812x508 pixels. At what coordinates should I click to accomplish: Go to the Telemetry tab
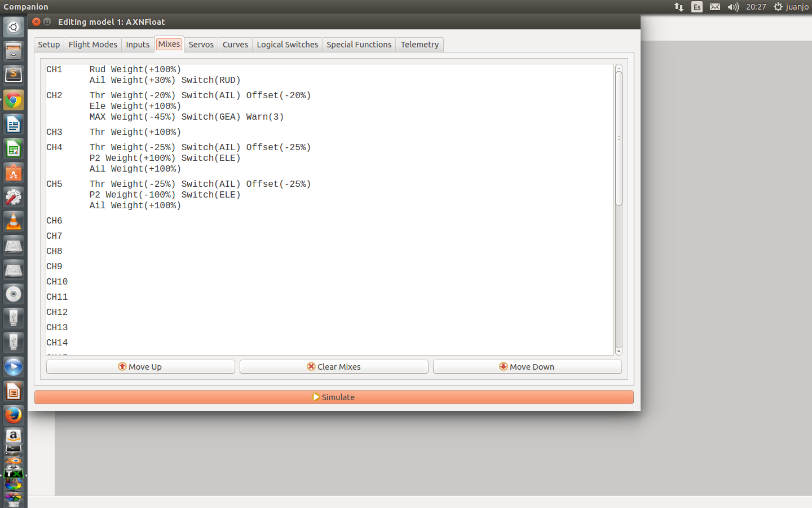[x=419, y=45]
